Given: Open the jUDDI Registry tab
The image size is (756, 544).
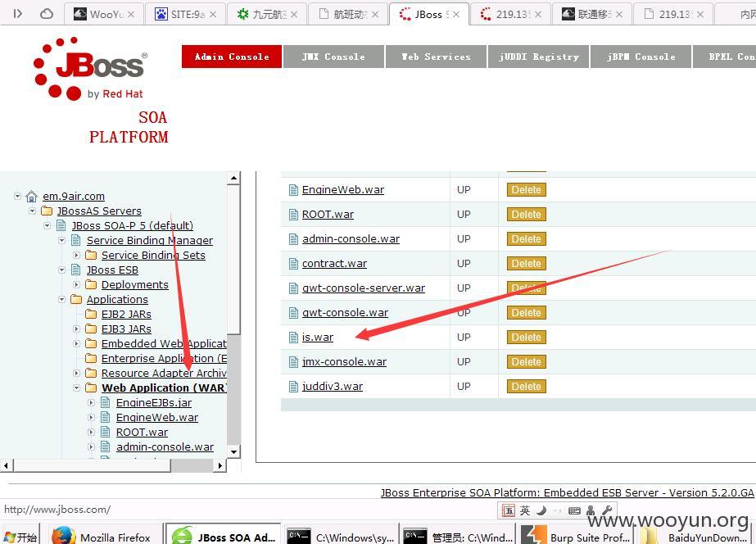Looking at the screenshot, I should click(539, 57).
